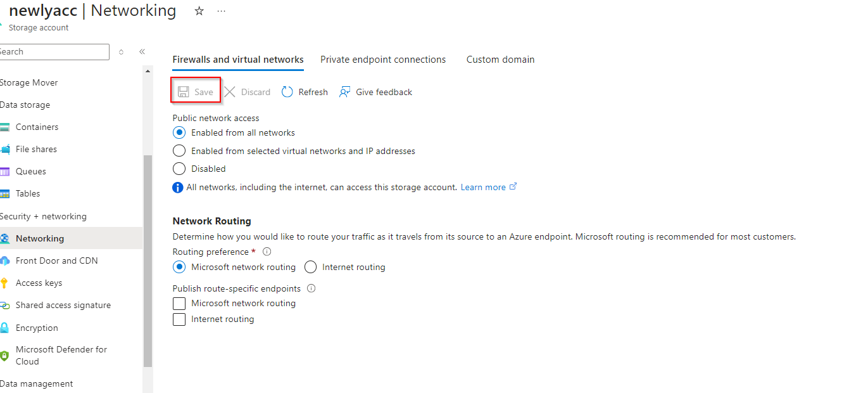Click the expand/collapse arrows beside search
This screenshot has height=393, width=868.
pos(122,52)
